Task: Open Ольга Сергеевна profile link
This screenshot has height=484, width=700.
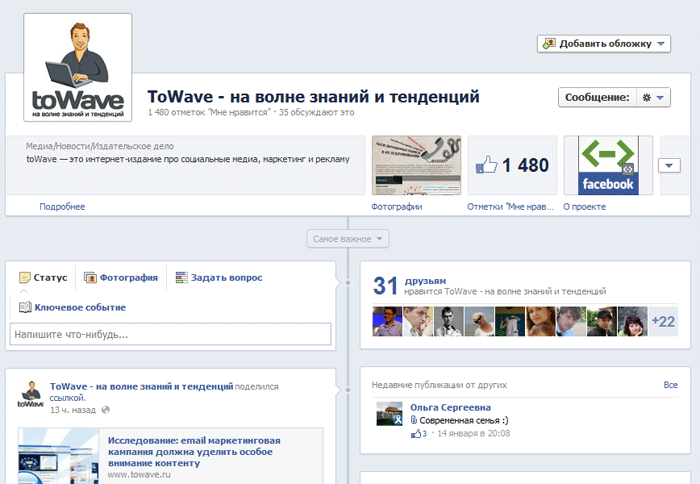Action: 450,407
